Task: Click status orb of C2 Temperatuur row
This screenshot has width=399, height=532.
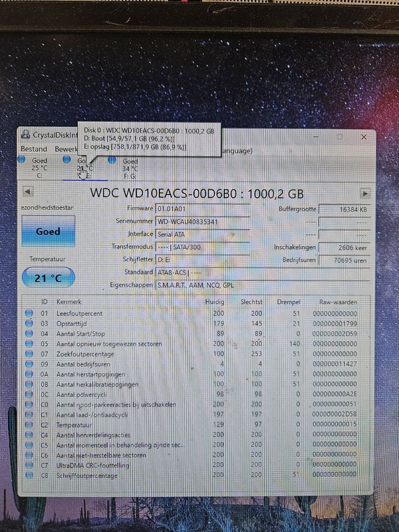Action: pyautogui.click(x=29, y=425)
